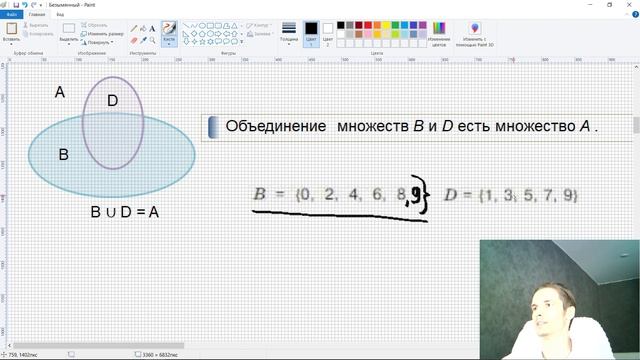Expand the shapes gallery more arrow
This screenshot has width=640, height=360.
242,42
